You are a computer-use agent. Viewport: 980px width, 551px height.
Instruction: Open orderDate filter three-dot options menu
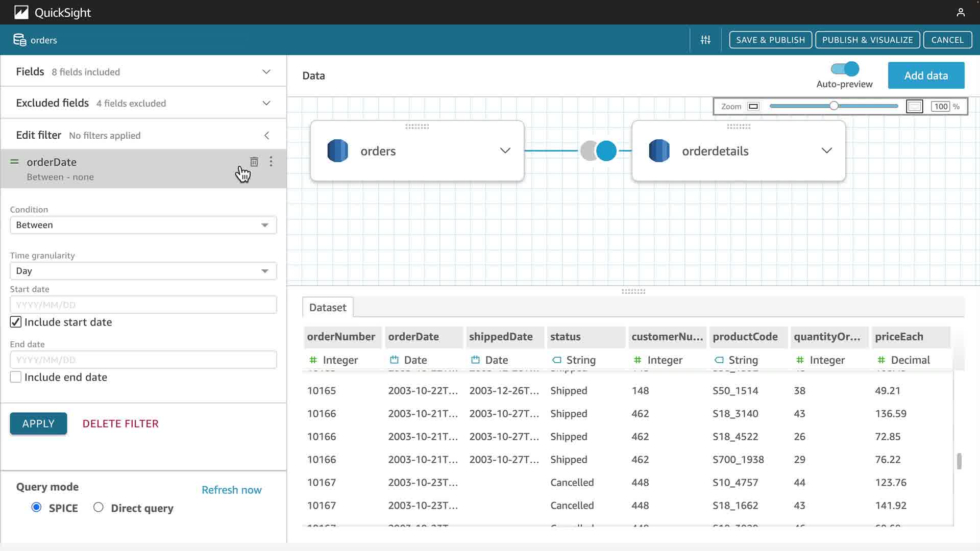pyautogui.click(x=271, y=162)
